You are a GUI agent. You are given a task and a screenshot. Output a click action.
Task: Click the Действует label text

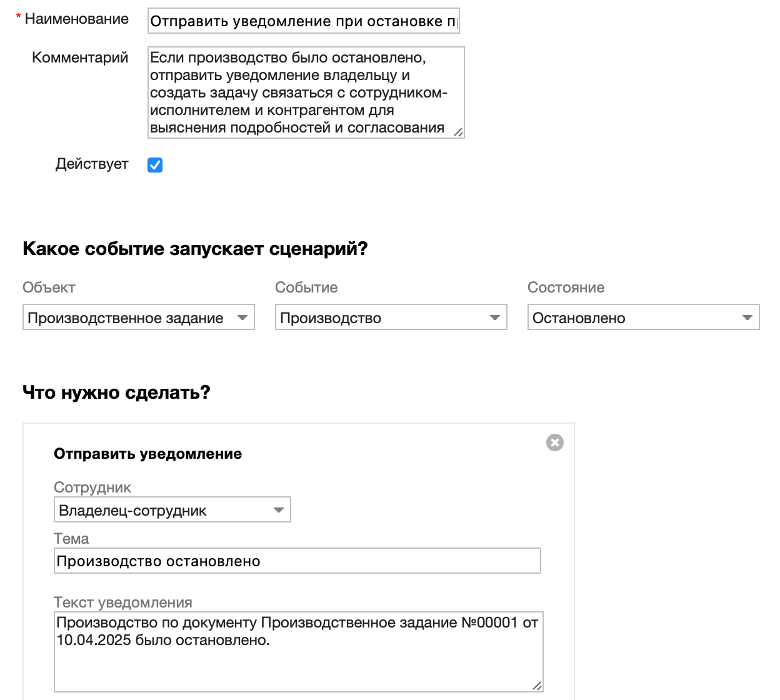point(92,164)
